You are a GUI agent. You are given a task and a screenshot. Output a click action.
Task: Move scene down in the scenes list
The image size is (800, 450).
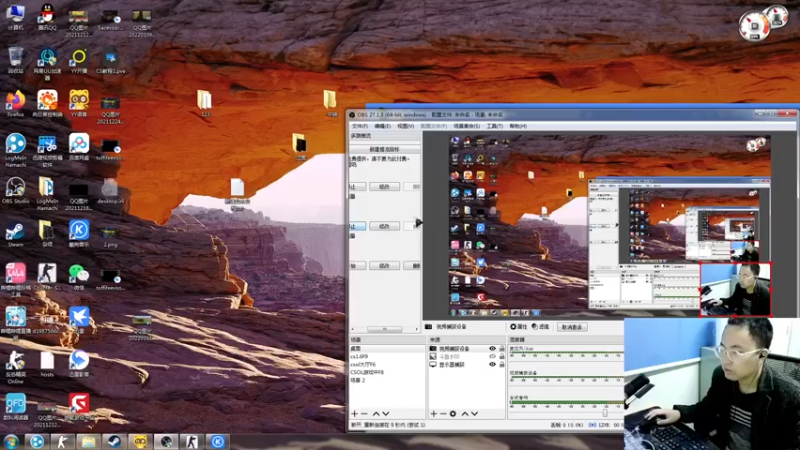(386, 414)
